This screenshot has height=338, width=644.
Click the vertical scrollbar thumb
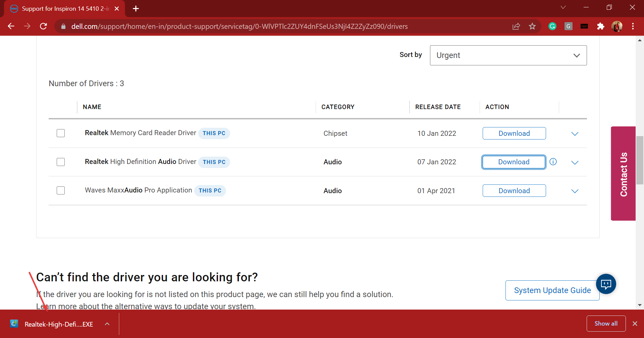click(x=640, y=160)
